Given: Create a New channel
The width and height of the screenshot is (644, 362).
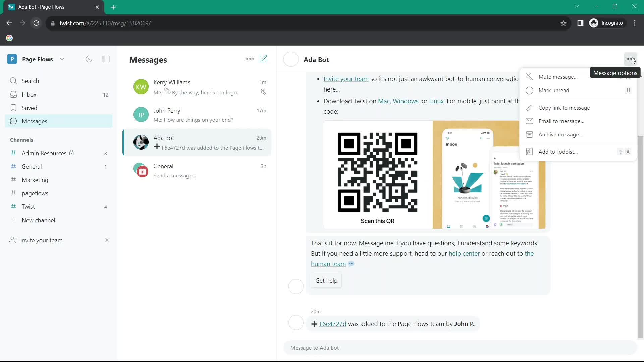Looking at the screenshot, I should [x=59, y=220].
